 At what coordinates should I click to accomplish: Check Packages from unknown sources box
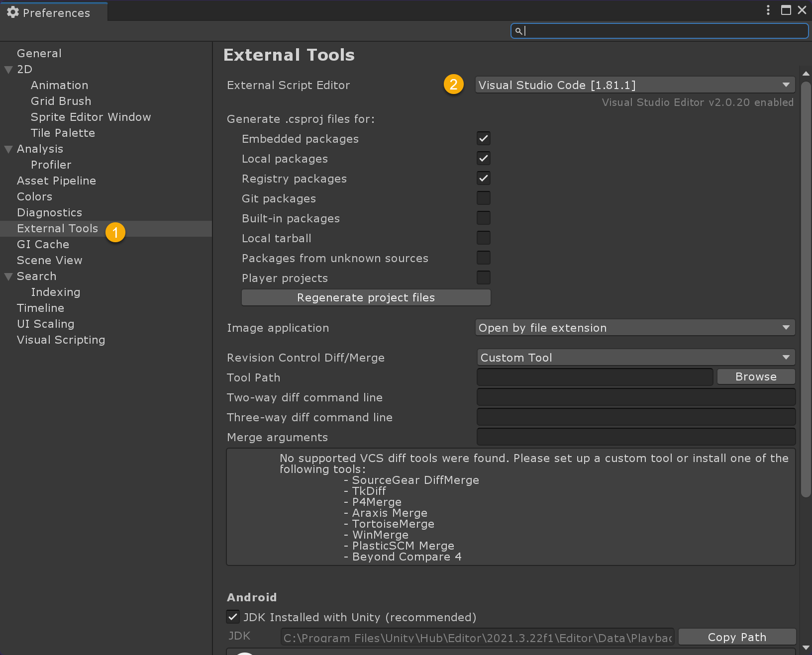(484, 258)
